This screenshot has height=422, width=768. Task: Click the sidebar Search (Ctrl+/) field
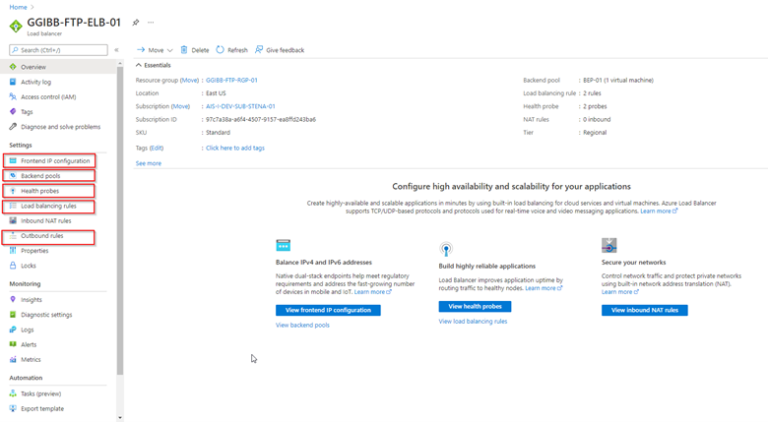click(x=58, y=49)
